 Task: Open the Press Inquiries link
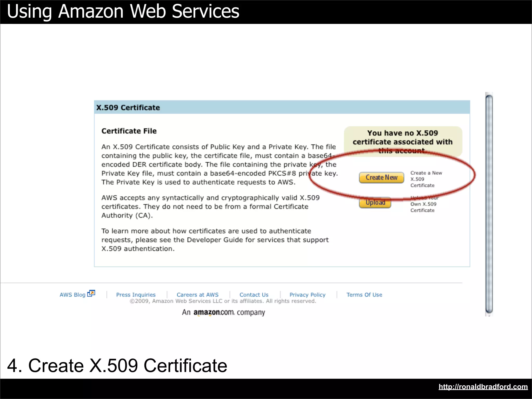coord(136,295)
